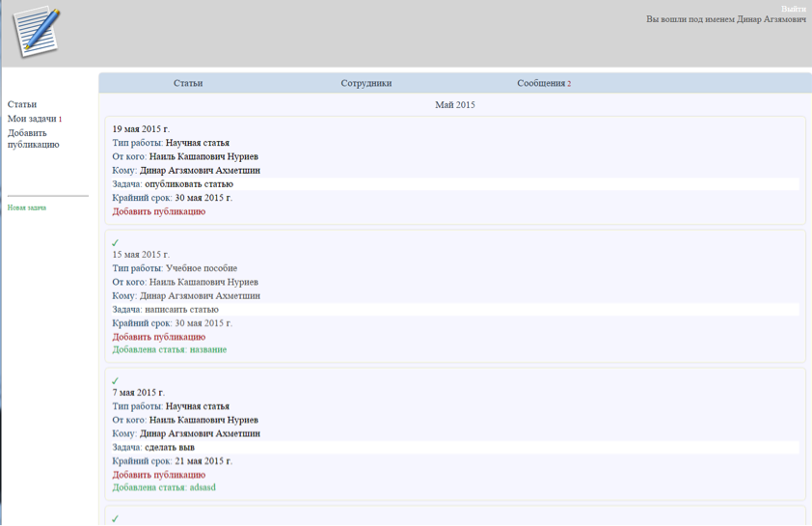Click 'Крайний срок: 30 мая' in 19 мая task
Viewport: 812px width, 526px height.
(x=172, y=198)
